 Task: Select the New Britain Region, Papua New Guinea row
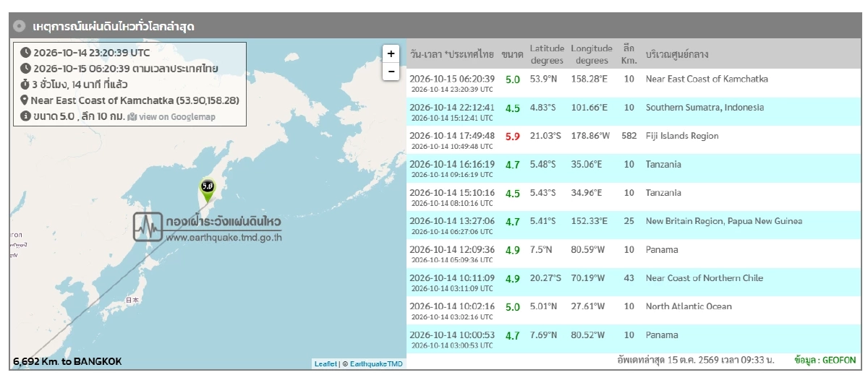(x=635, y=225)
